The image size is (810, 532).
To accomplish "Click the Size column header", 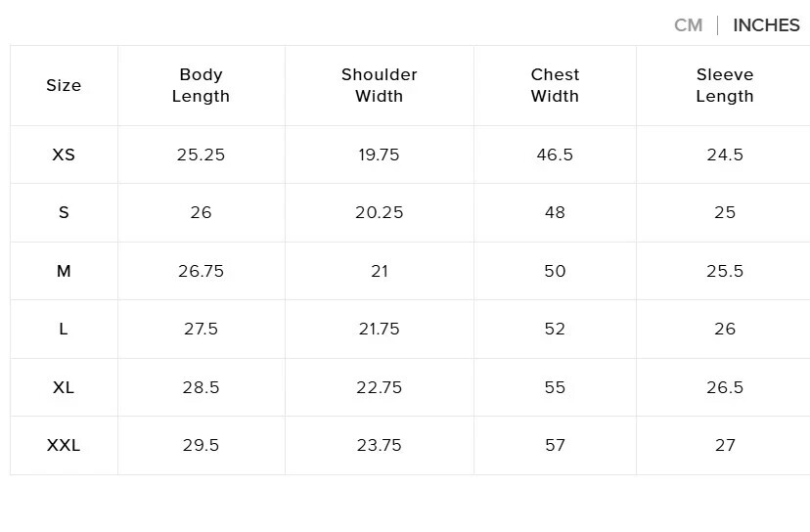I will 64,85.
